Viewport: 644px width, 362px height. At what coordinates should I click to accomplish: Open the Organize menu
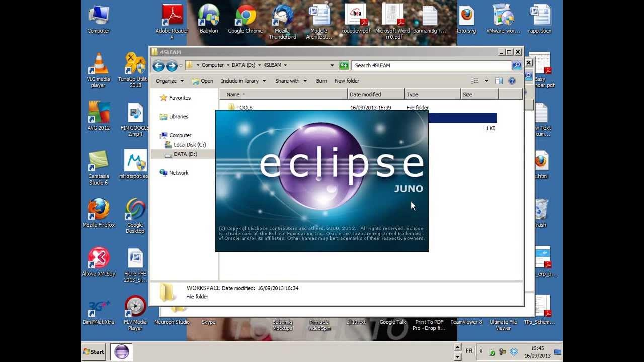coord(170,81)
